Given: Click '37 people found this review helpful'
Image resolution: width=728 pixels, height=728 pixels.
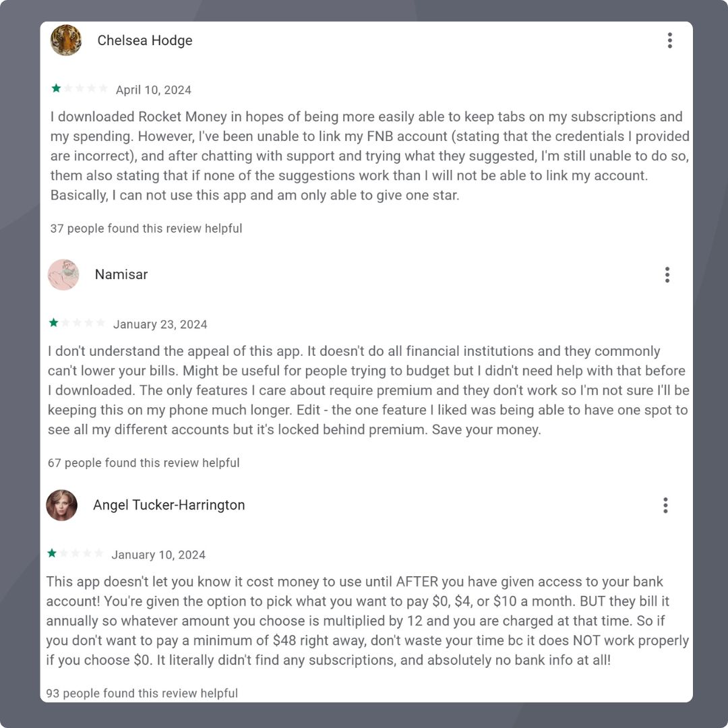Looking at the screenshot, I should pyautogui.click(x=144, y=229).
